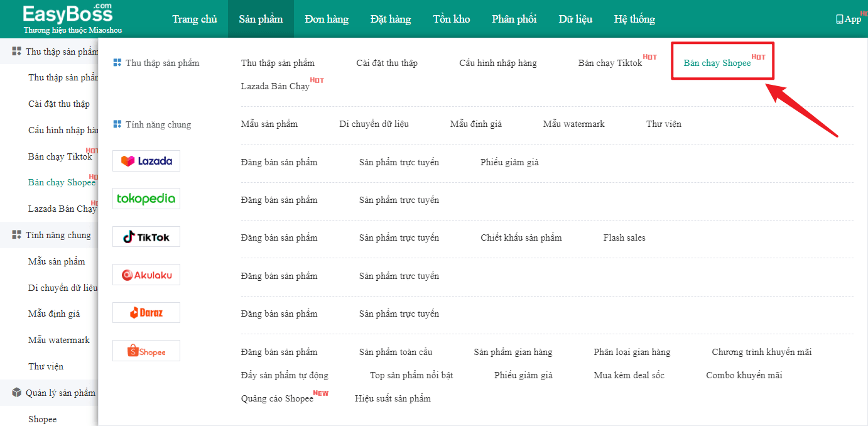This screenshot has width=868, height=426.
Task: Open Flash sales under TikTok
Action: click(x=624, y=238)
